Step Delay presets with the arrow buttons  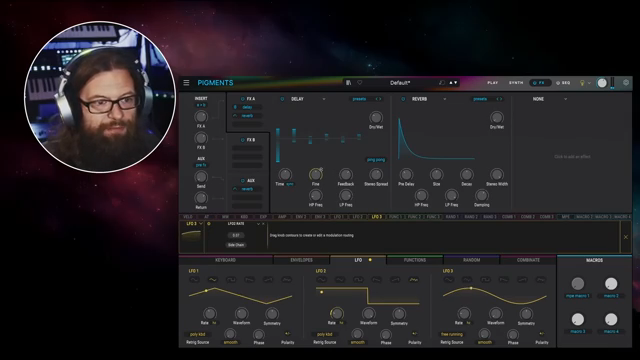point(378,99)
